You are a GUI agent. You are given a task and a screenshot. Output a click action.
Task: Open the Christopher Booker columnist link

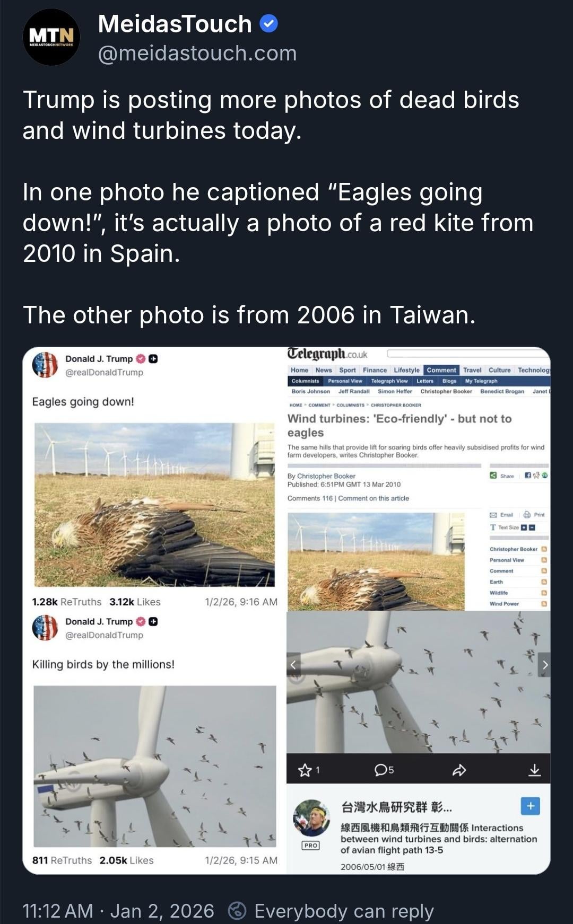pyautogui.click(x=446, y=391)
